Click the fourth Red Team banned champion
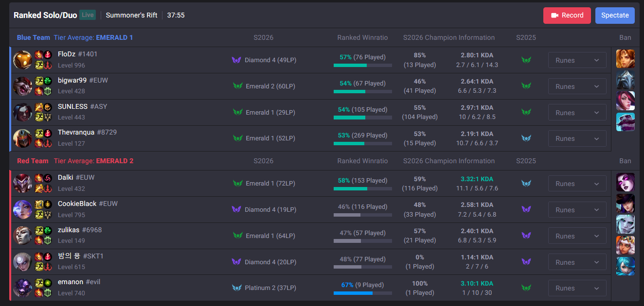 (x=626, y=245)
